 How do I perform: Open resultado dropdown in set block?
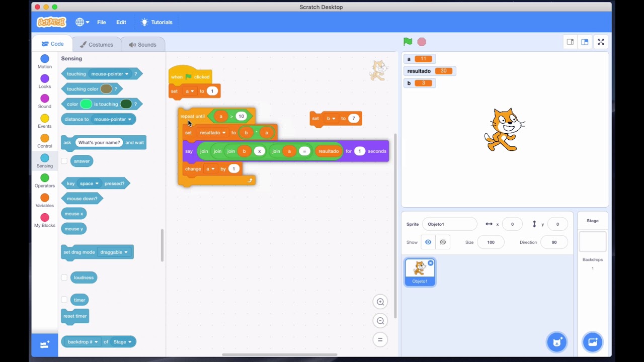pyautogui.click(x=213, y=133)
